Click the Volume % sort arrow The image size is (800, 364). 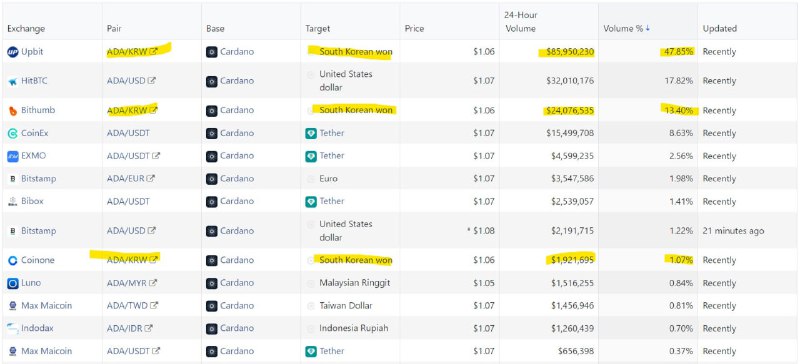pos(648,29)
